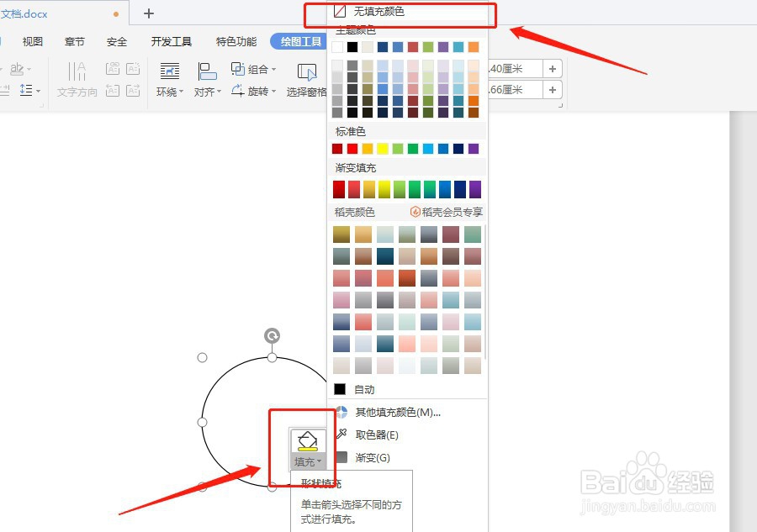Open the 渐变(G) gradient submenu
The image size is (757, 532).
pos(371,457)
